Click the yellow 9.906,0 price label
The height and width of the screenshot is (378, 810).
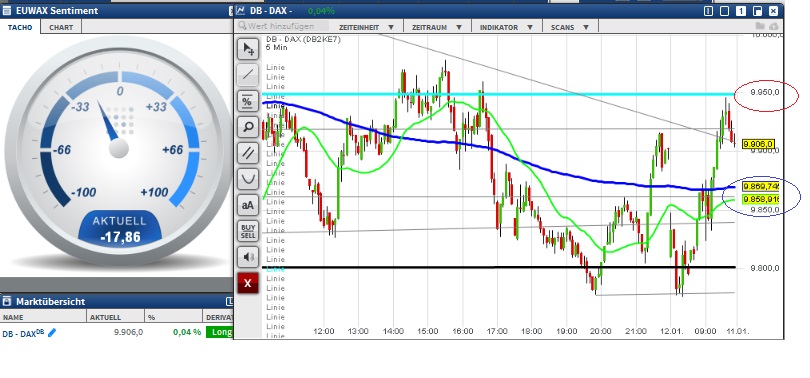pyautogui.click(x=758, y=144)
